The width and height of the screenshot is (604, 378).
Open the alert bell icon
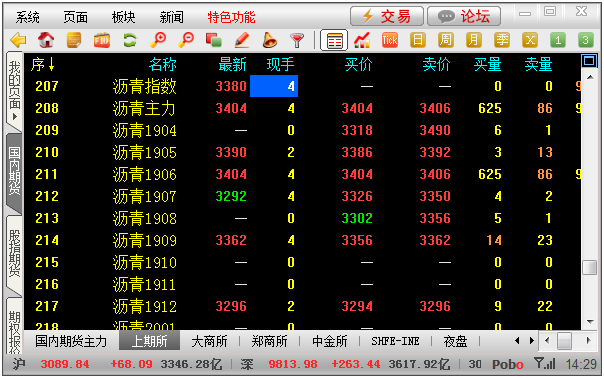point(269,40)
